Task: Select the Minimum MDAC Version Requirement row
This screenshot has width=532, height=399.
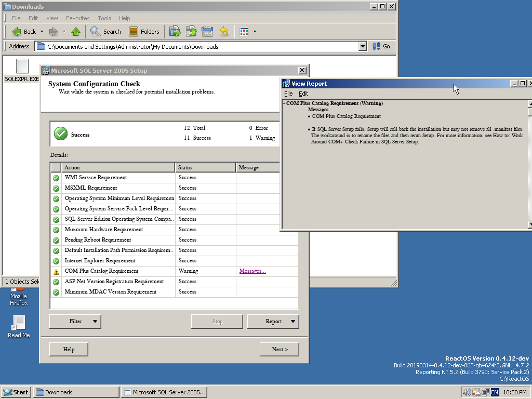Action: click(x=174, y=292)
